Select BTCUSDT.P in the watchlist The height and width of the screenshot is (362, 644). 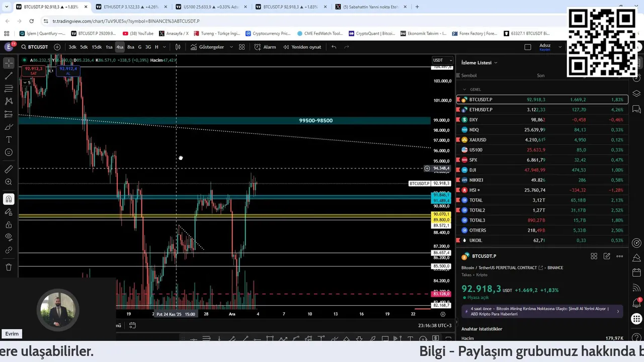[x=542, y=100]
